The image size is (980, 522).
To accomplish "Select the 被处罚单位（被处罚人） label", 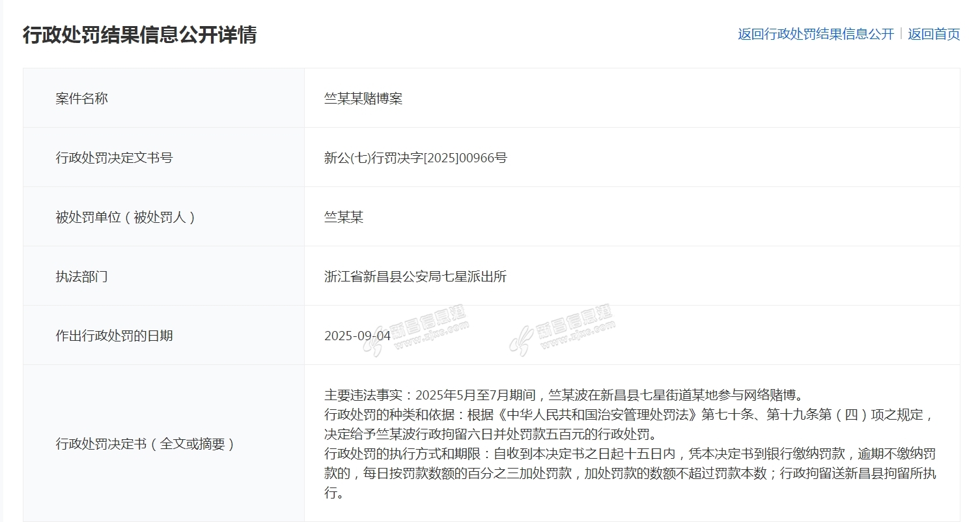I will tap(126, 217).
